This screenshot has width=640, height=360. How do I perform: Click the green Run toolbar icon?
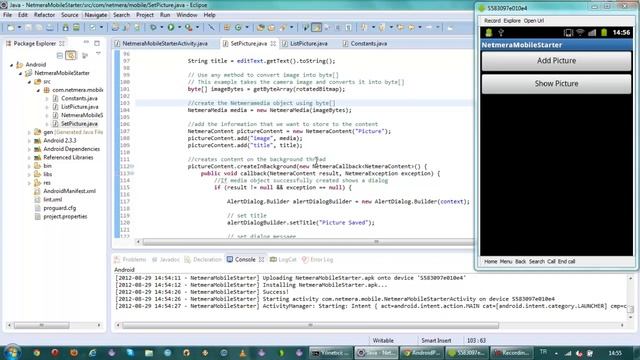(171, 27)
